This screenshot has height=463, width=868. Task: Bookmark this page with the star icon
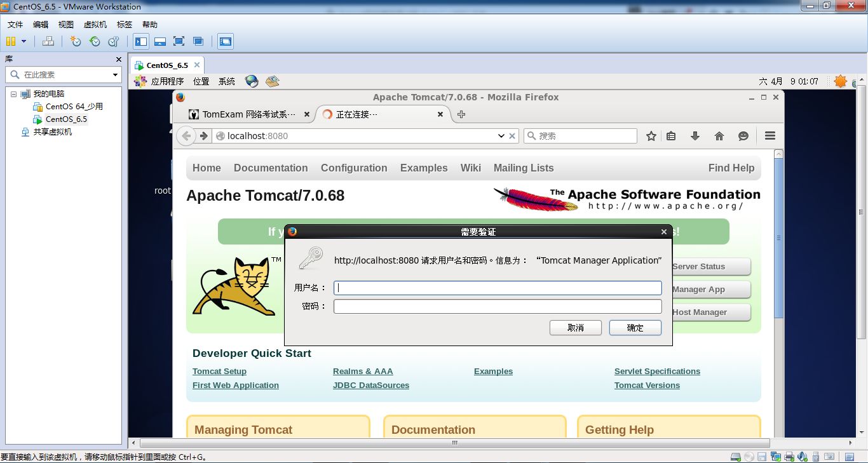pyautogui.click(x=651, y=136)
